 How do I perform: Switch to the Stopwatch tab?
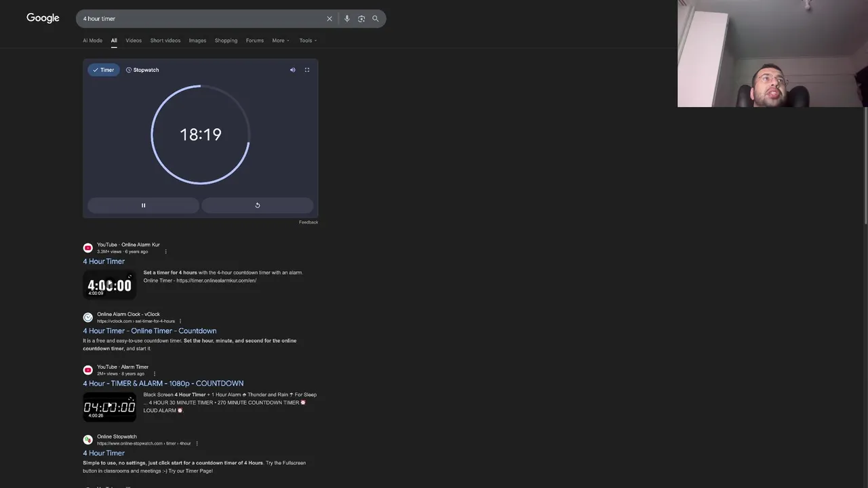point(142,70)
